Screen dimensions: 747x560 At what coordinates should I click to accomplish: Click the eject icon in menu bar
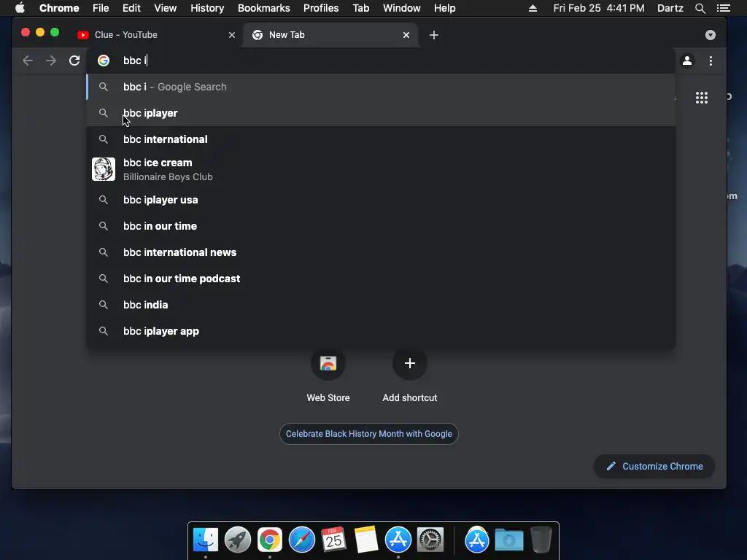[533, 8]
